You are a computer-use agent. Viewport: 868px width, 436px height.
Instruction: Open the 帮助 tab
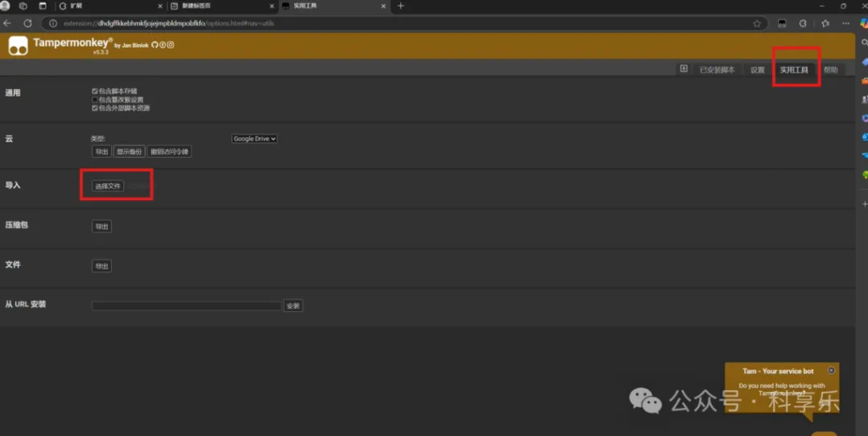point(831,70)
